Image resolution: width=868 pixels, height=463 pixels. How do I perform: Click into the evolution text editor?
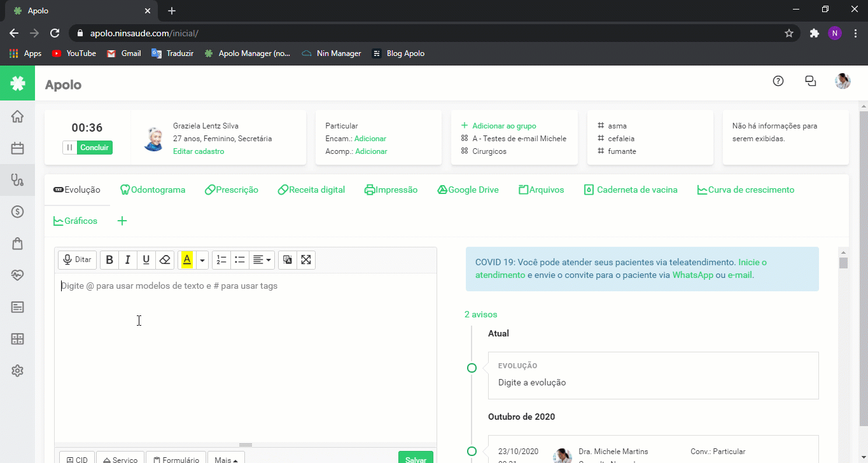click(246, 356)
